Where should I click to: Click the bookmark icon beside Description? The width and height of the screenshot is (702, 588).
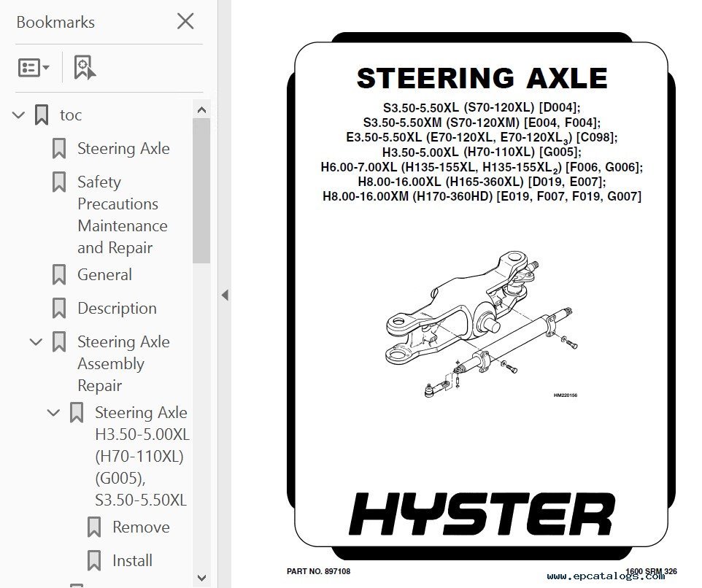(59, 309)
